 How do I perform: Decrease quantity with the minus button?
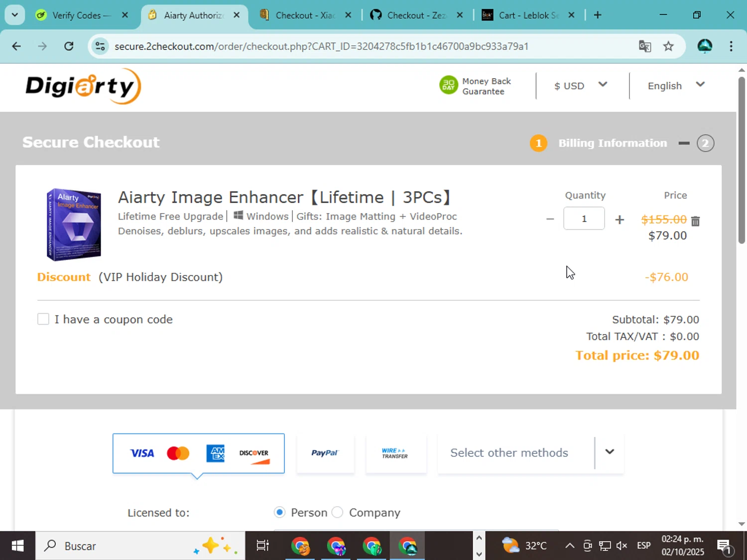pos(550,219)
